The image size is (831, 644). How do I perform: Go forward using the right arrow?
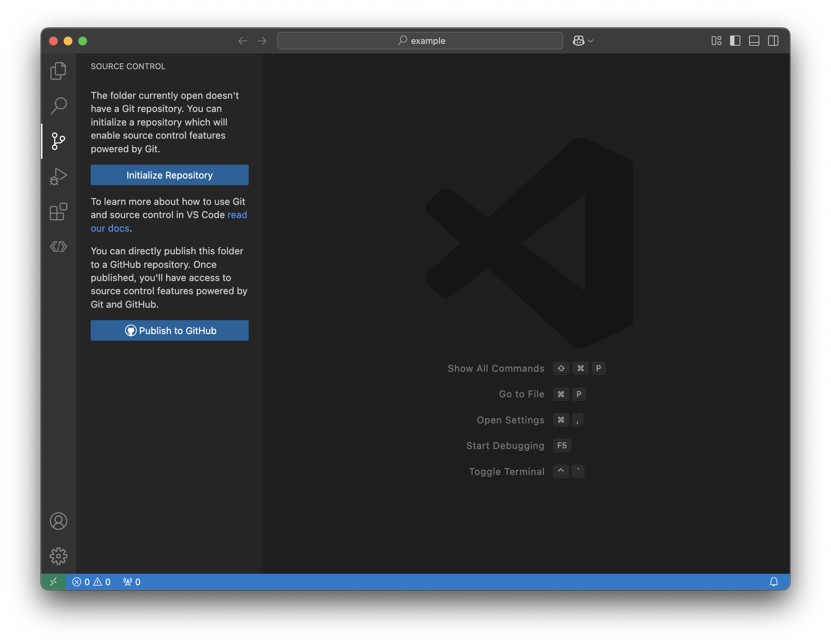[262, 41]
